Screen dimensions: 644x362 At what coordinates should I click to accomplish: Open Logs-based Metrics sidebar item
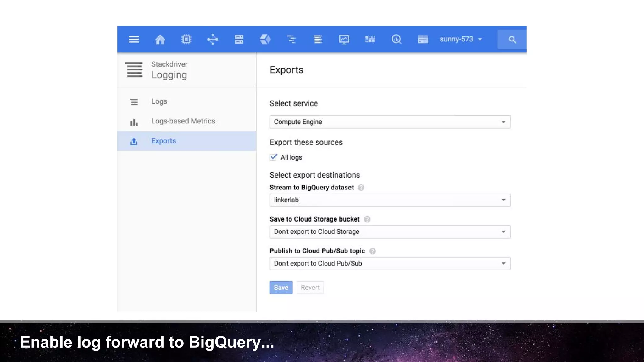tap(183, 121)
